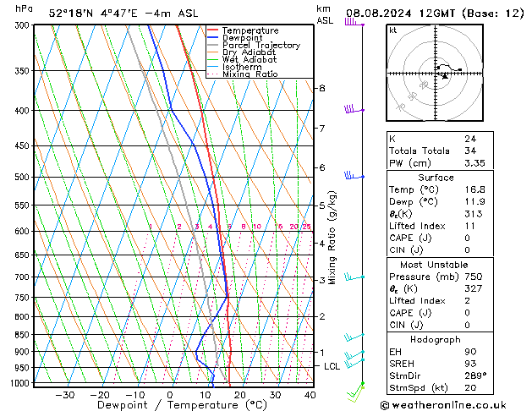Click the blue wind barb at 500 hPa
This screenshot has width=532, height=411.
(353, 176)
